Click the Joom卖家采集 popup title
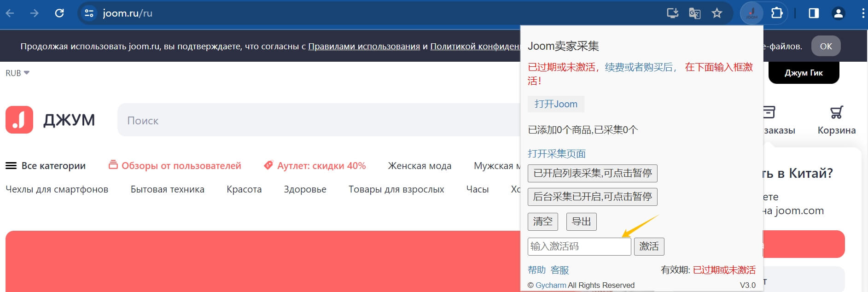 point(564,46)
